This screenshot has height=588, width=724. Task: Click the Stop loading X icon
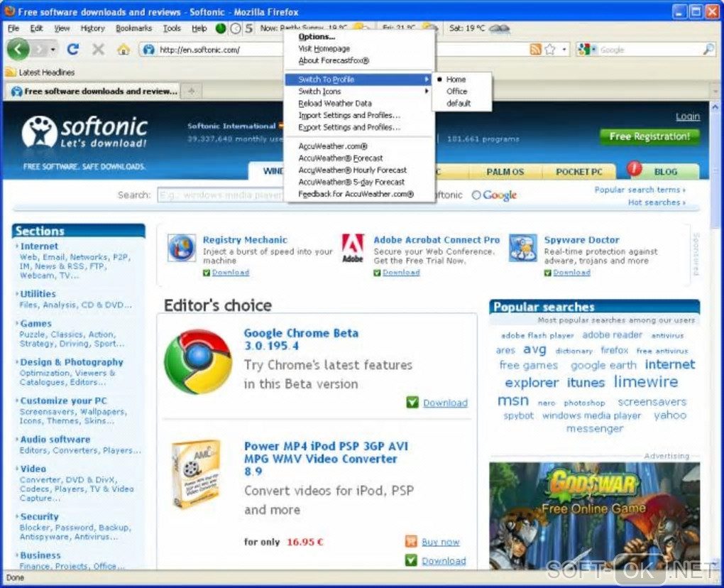click(98, 49)
